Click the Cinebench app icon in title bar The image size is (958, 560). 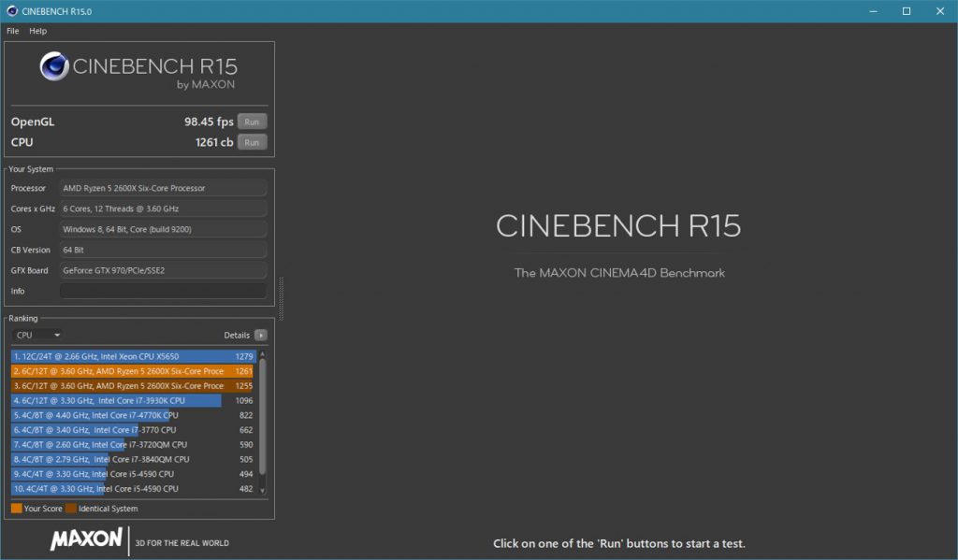(11, 11)
